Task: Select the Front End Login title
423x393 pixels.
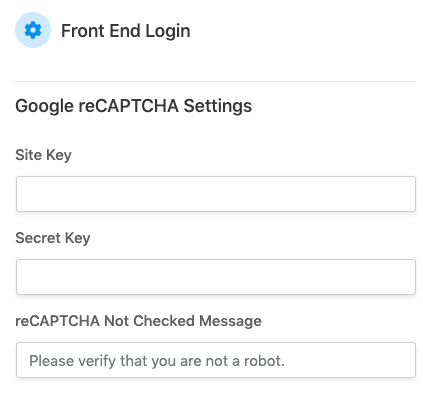Action: tap(126, 31)
